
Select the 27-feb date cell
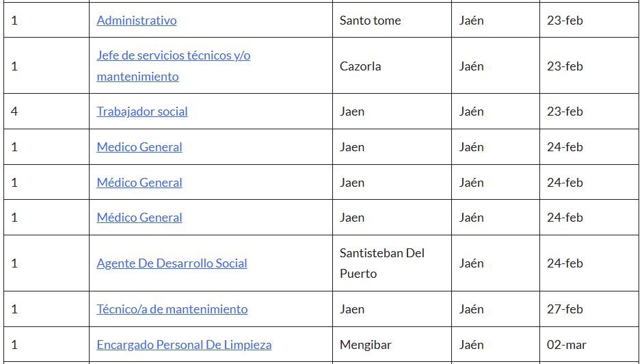565,309
